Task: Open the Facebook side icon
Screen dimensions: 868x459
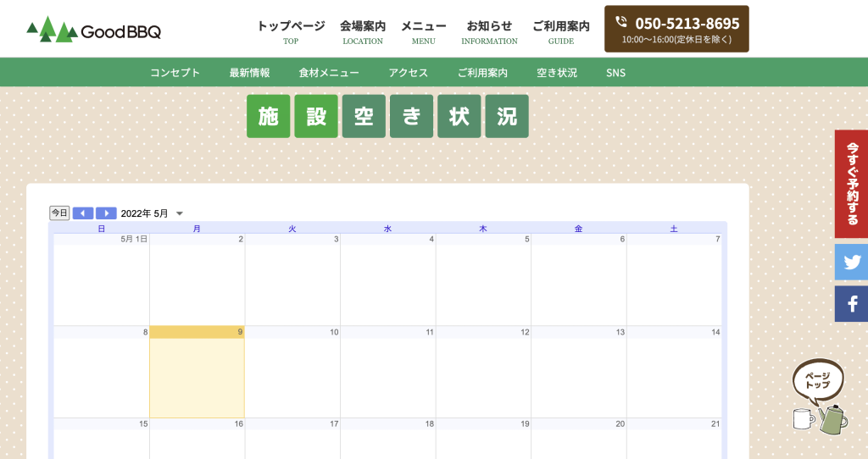Action: point(851,303)
